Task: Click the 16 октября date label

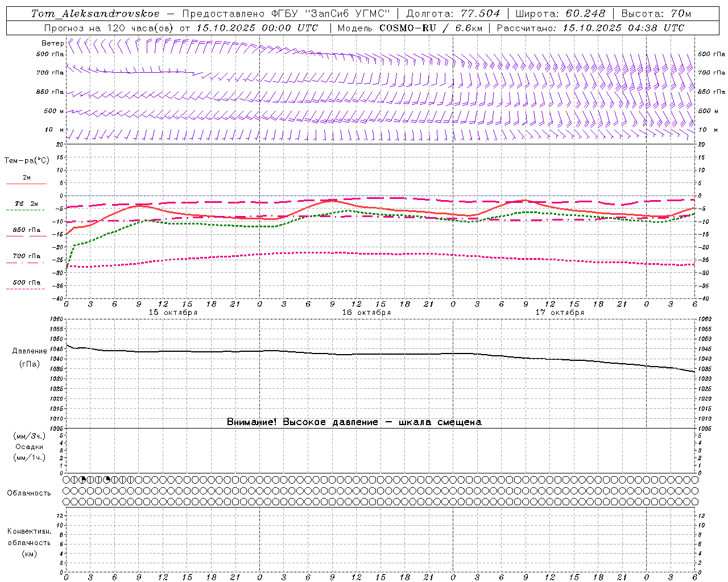Action: coord(367,313)
